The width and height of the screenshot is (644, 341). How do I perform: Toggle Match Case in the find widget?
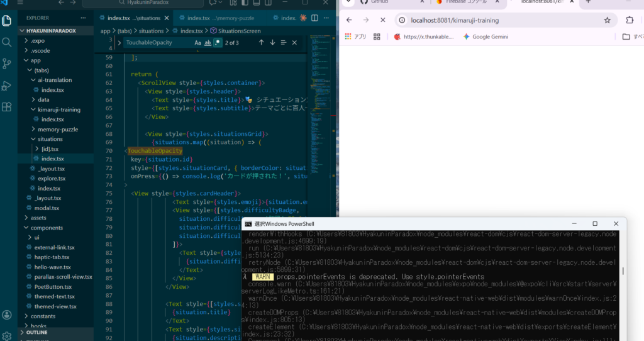tap(197, 43)
